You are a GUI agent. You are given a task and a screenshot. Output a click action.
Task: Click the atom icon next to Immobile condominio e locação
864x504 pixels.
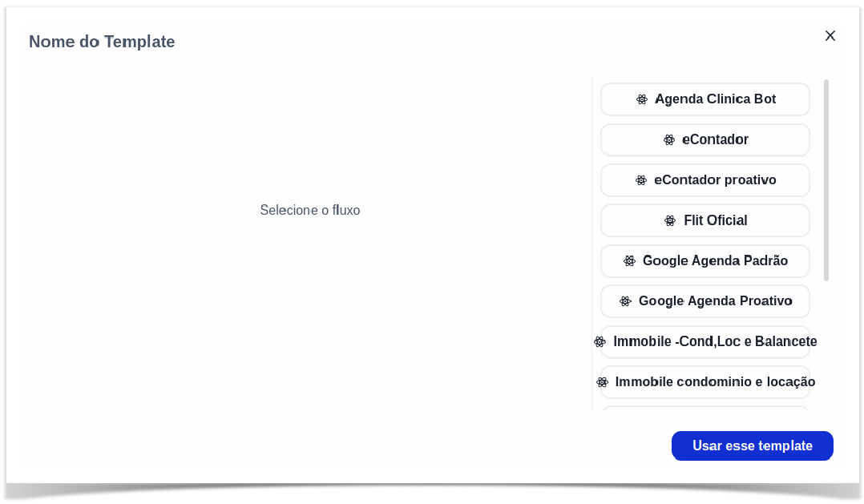point(602,382)
